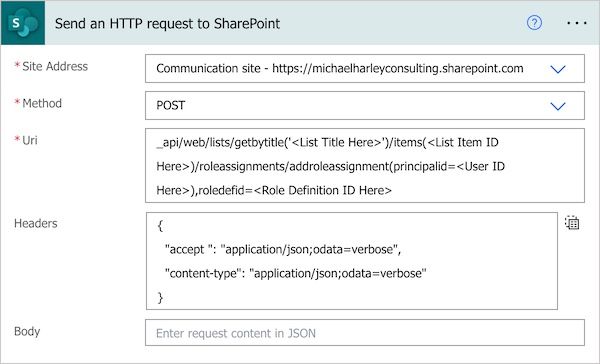This screenshot has width=600, height=364.
Task: Click the Headers label
Action: click(x=36, y=223)
